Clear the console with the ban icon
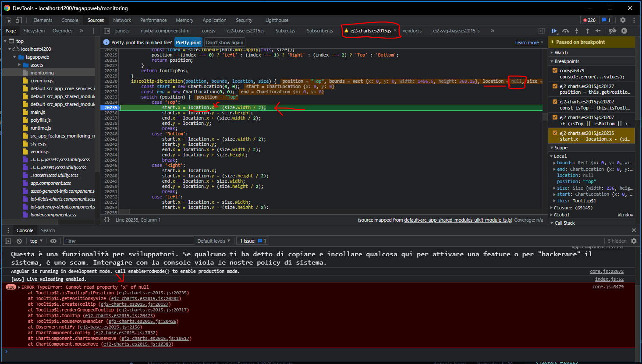The width and height of the screenshot is (642, 364). coord(19,241)
